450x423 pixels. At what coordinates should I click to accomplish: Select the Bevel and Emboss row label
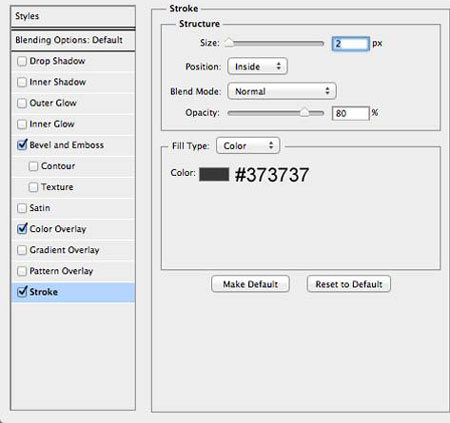tap(67, 145)
